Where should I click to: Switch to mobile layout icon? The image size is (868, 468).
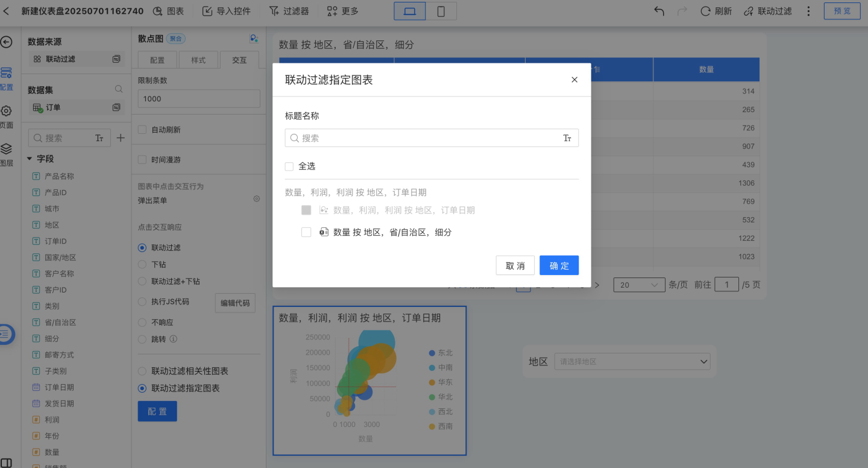441,11
